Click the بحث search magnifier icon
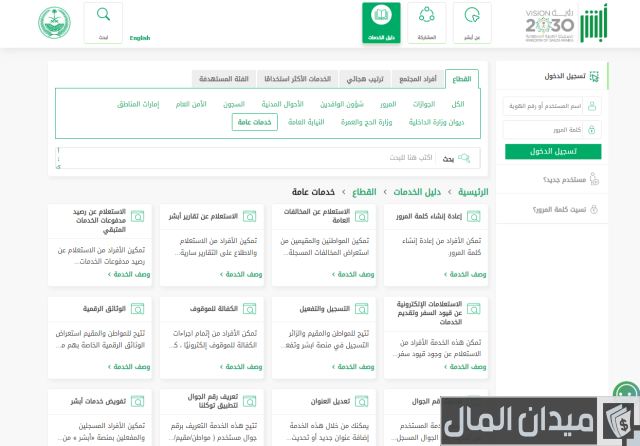The width and height of the screenshot is (640, 446). click(464, 158)
